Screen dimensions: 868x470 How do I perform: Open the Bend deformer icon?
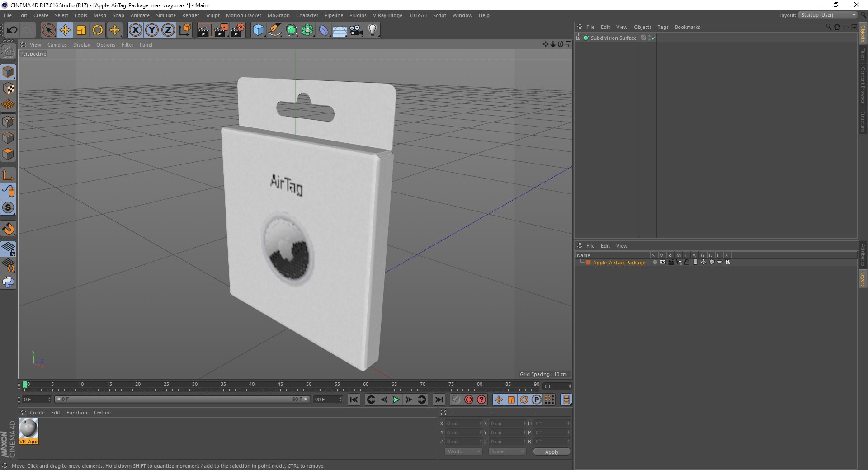(x=324, y=30)
